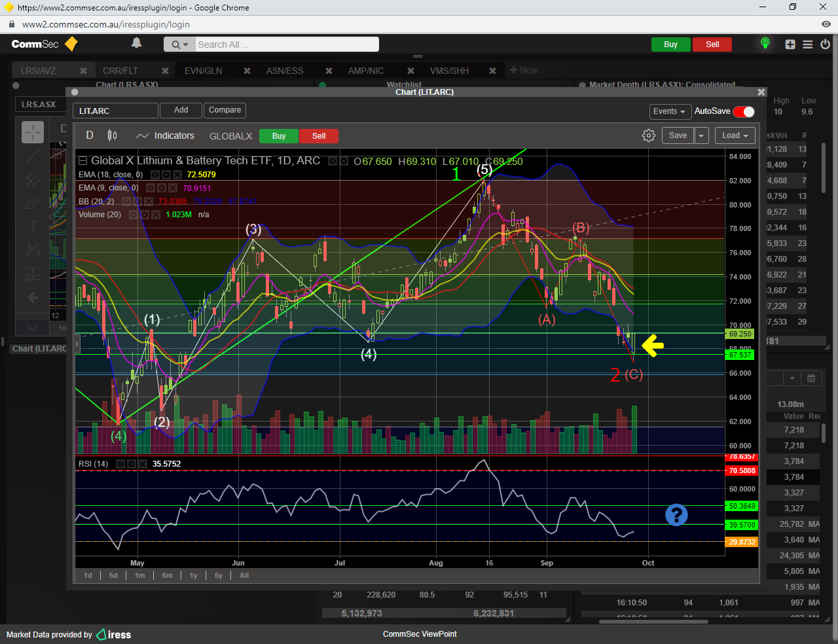The width and height of the screenshot is (838, 644).
Task: Close the EVN/GLN tab
Action: click(x=247, y=71)
